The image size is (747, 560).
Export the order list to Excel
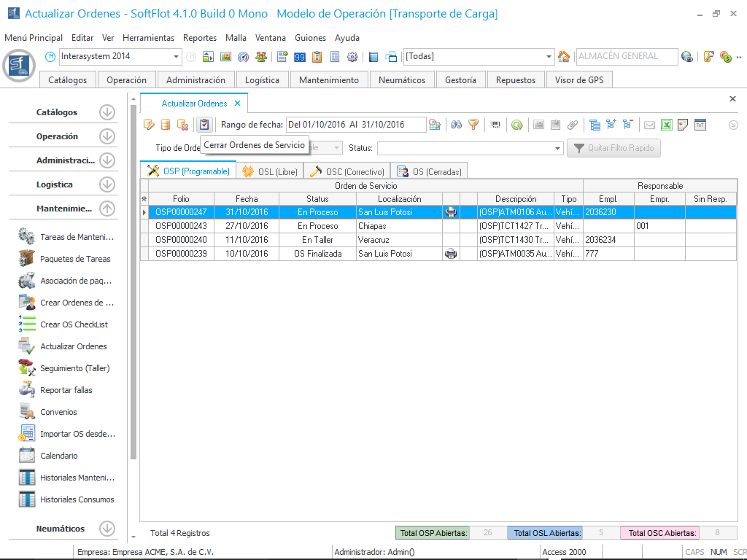click(666, 125)
